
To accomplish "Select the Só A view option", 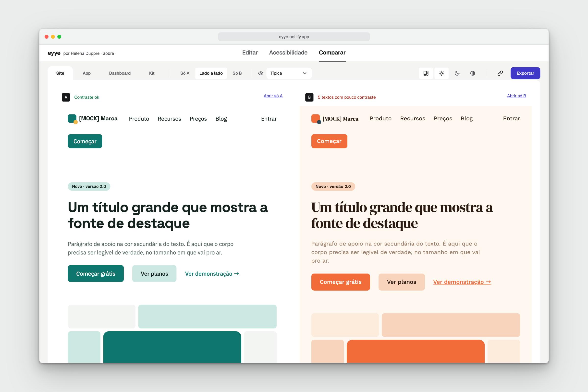I will pos(185,73).
